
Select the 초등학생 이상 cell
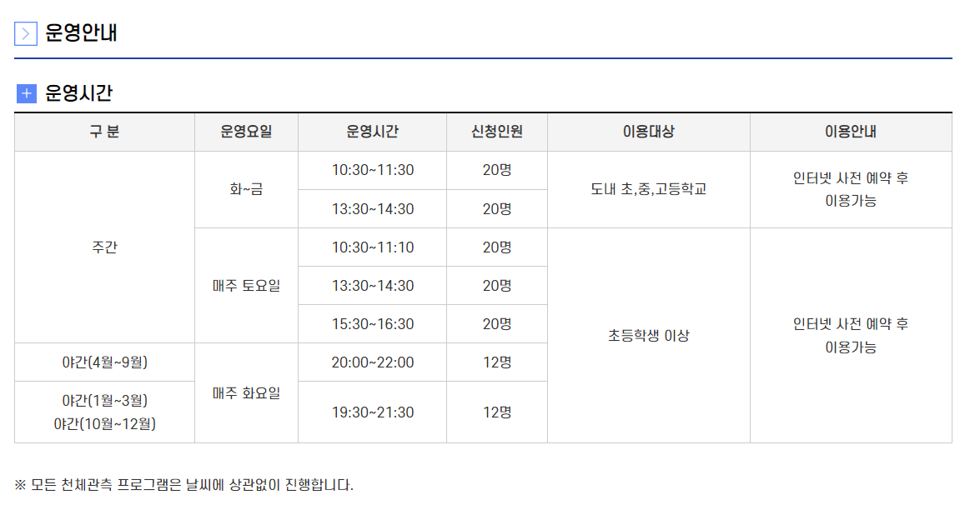point(649,335)
